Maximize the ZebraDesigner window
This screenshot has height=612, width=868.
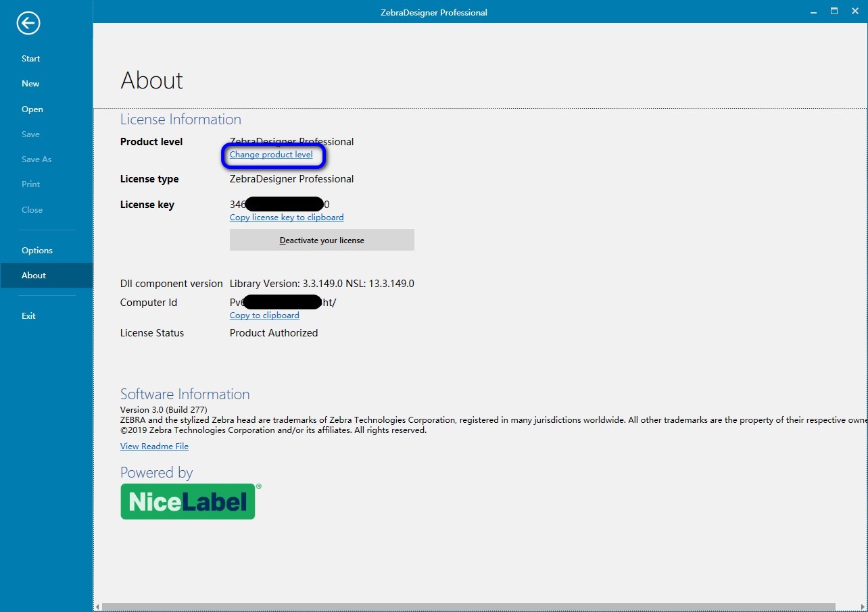pyautogui.click(x=834, y=11)
